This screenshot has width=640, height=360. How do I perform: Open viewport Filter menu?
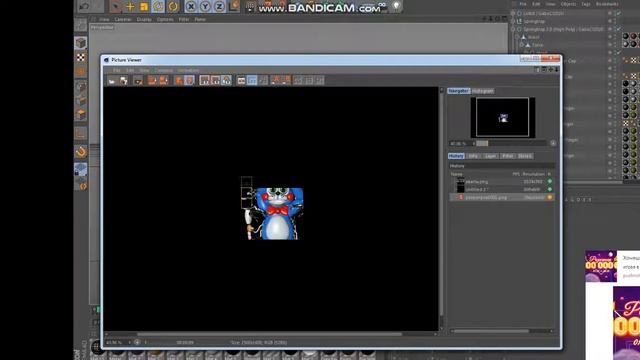click(184, 19)
